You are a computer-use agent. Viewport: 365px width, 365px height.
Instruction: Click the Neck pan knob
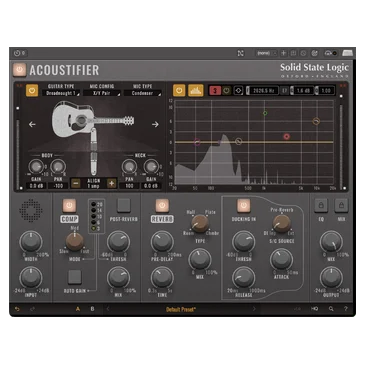click(x=129, y=166)
